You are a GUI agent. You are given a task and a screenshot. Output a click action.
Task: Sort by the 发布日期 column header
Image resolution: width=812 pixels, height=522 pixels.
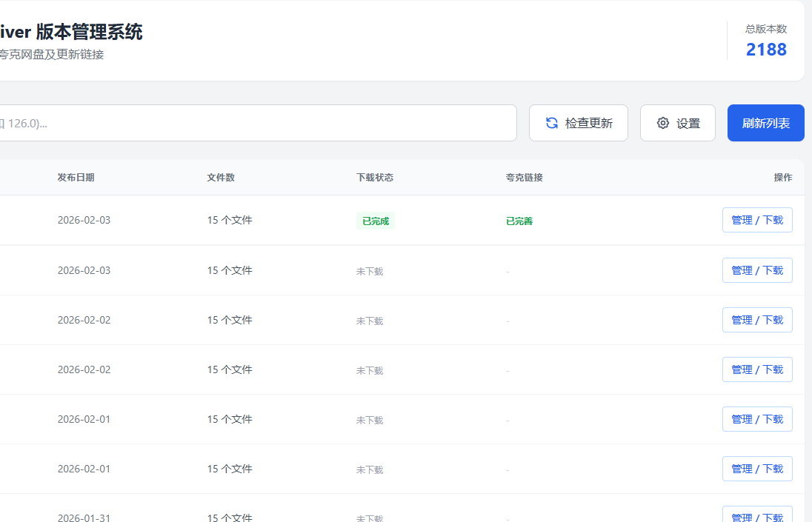tap(76, 178)
